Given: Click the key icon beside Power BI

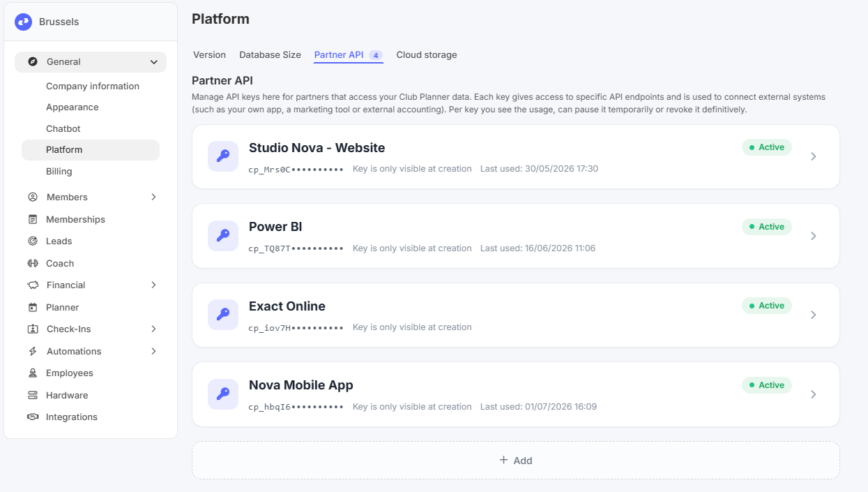Looking at the screenshot, I should 223,236.
